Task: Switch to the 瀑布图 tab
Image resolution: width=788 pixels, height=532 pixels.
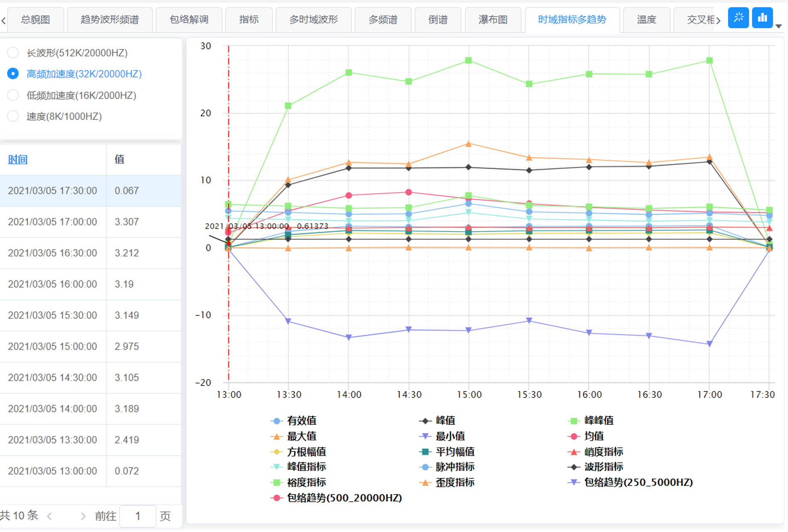Action: [493, 20]
